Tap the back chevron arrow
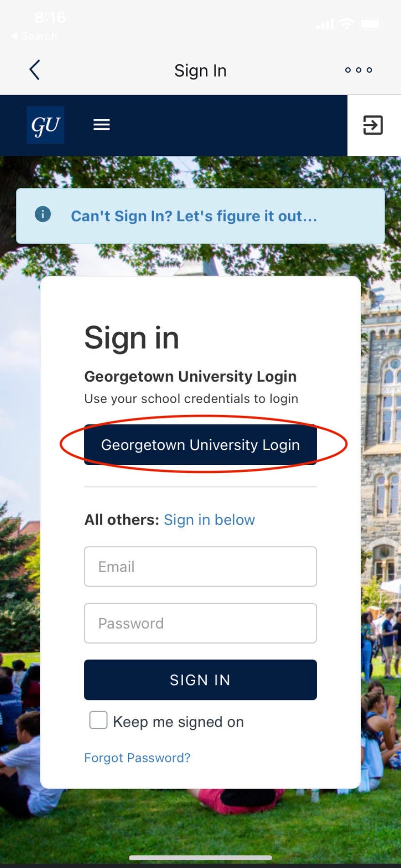Screen dimensions: 401x868 pyautogui.click(x=34, y=70)
